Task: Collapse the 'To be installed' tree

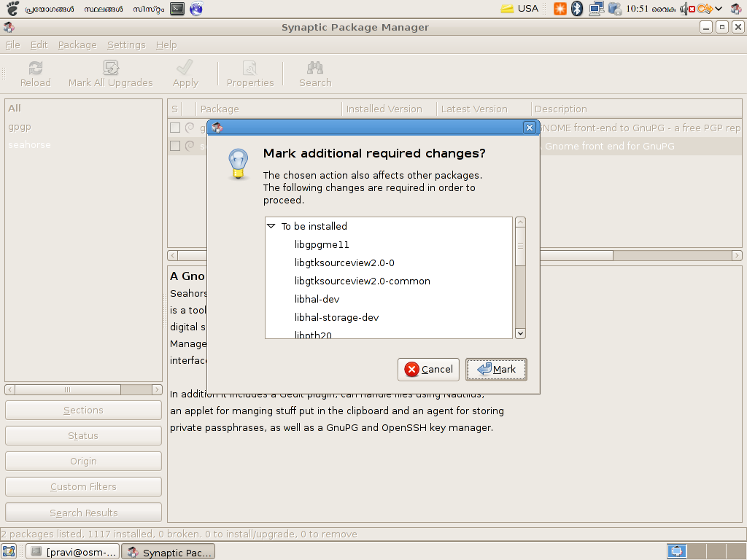Action: click(x=271, y=227)
